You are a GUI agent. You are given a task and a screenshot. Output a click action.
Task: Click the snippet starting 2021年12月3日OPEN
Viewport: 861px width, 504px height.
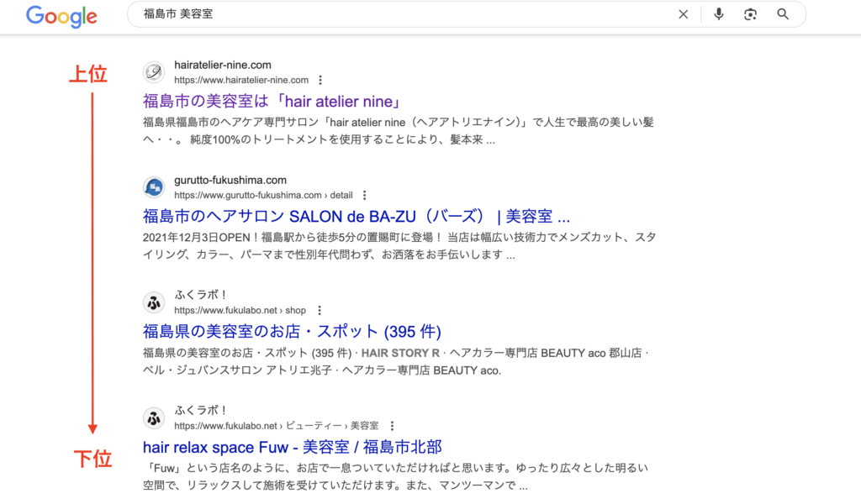click(x=399, y=246)
